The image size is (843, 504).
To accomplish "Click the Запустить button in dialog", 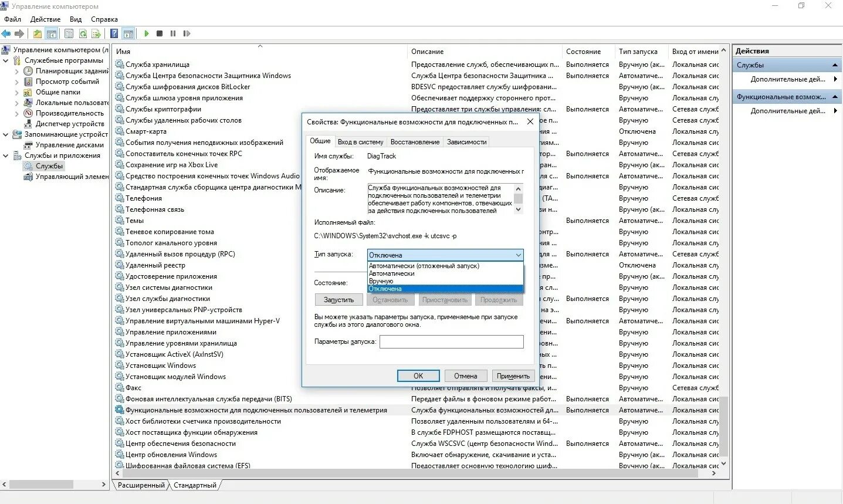I will (x=338, y=300).
